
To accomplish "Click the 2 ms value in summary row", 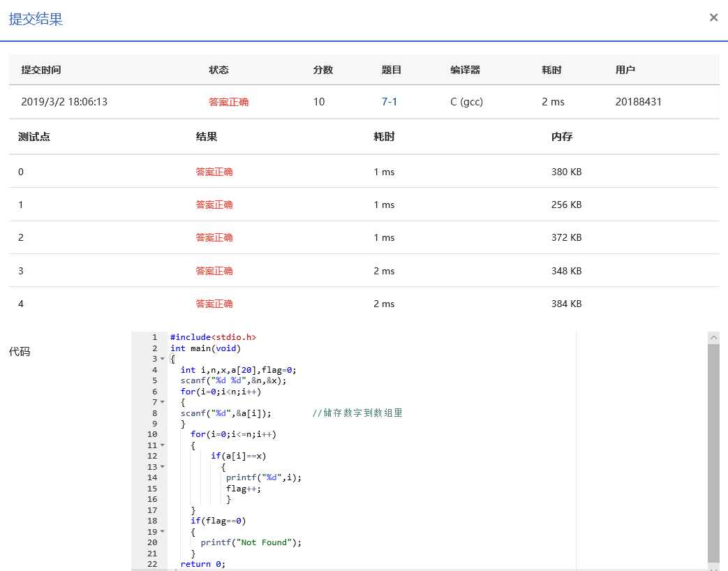I will tap(553, 102).
